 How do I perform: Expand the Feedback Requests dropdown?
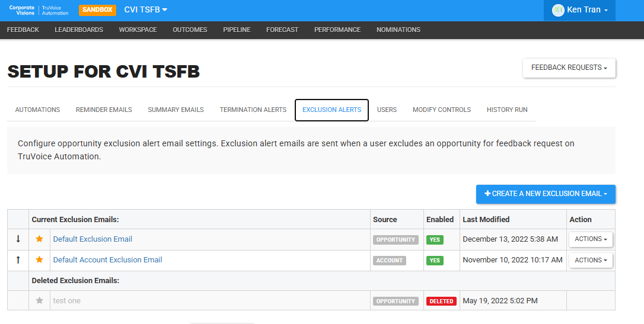(569, 68)
